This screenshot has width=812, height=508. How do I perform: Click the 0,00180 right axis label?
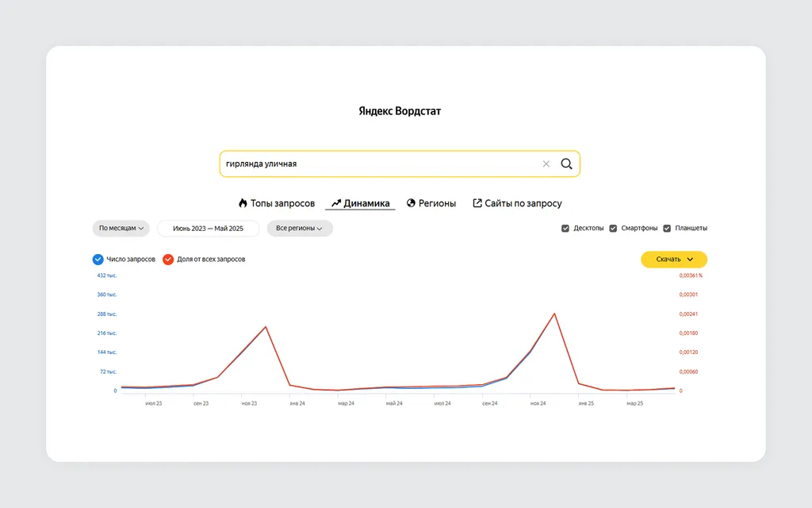click(x=689, y=333)
